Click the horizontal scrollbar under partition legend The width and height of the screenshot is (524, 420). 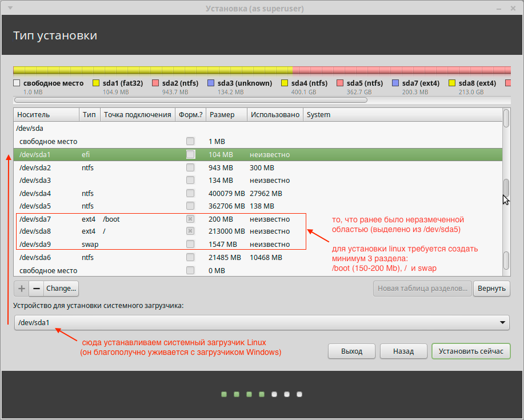(191, 100)
